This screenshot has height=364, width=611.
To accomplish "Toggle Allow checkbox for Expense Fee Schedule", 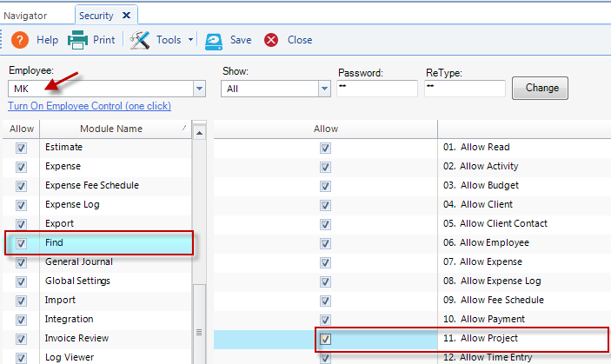I will pos(21,186).
